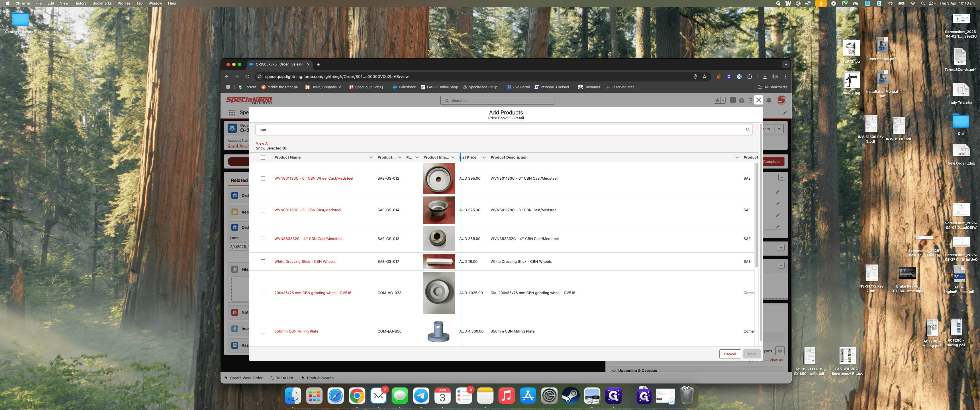Click the View All link
This screenshot has width=980, height=410.
[x=262, y=143]
